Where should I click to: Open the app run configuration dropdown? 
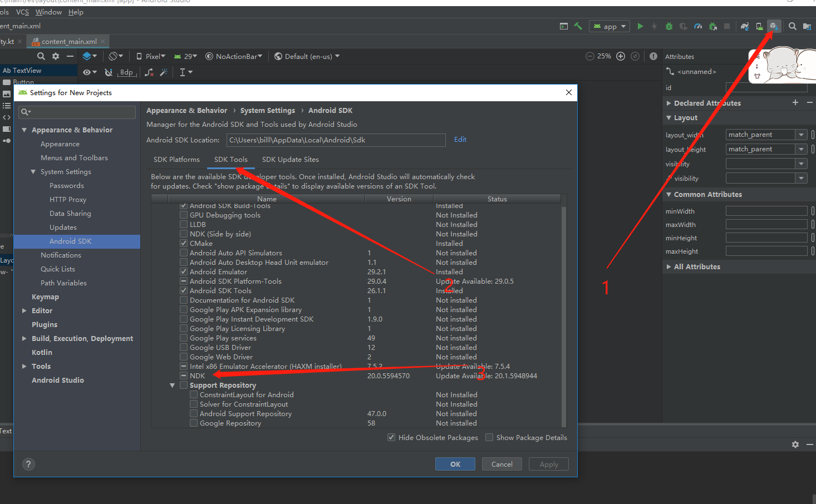point(609,26)
